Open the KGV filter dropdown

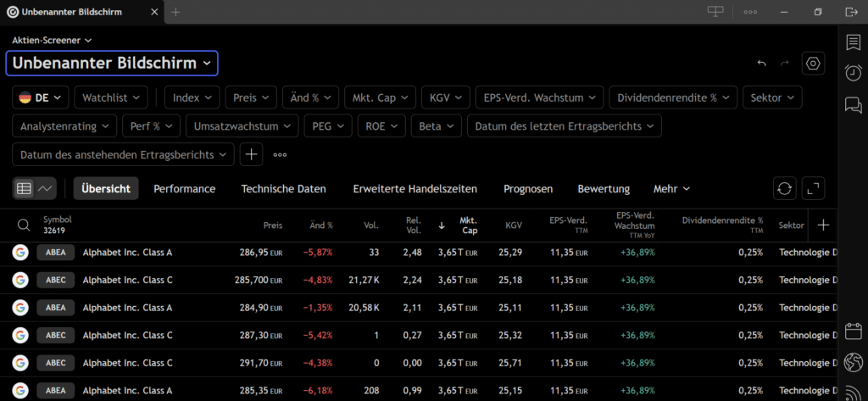pos(446,97)
